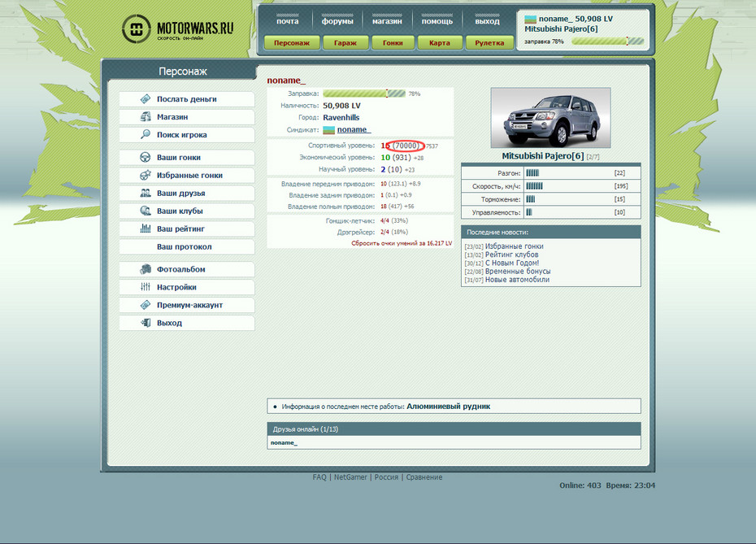Click the Алюминиевый рудник workplace link

click(449, 406)
